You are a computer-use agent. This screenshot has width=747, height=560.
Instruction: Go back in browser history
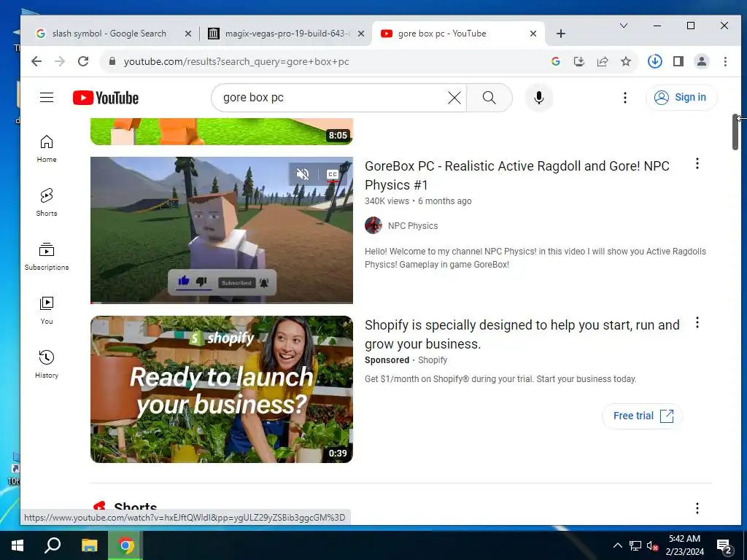tap(36, 61)
